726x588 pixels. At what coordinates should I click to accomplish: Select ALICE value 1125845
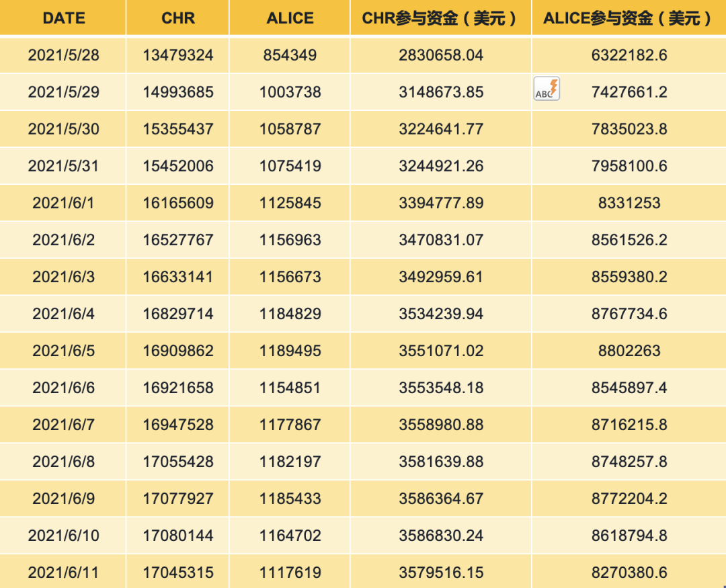coord(290,203)
